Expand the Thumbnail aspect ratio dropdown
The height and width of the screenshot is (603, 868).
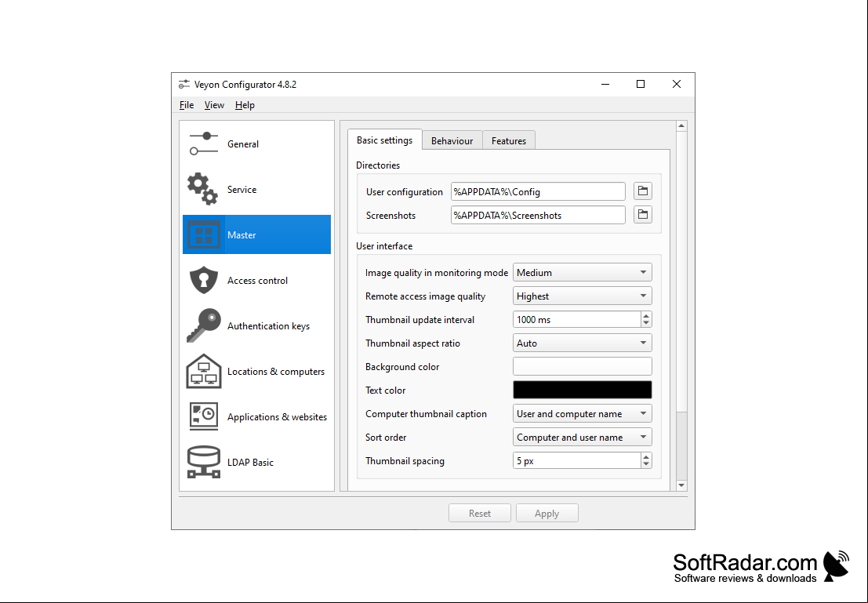[583, 343]
